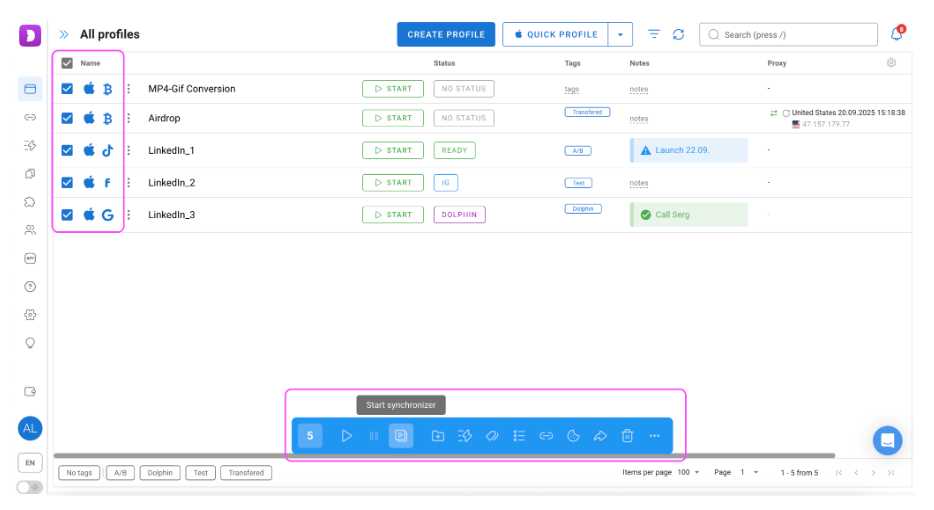The image size is (934, 510).
Task: Click the refresh profiles icon
Action: click(x=678, y=35)
